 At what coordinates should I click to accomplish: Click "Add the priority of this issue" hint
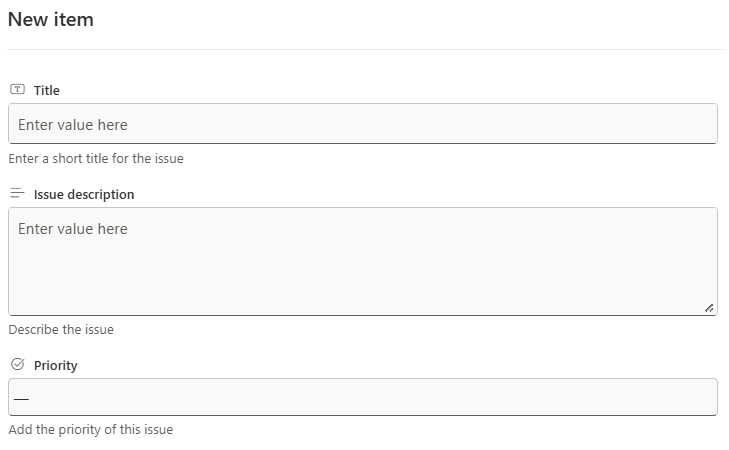(x=91, y=430)
